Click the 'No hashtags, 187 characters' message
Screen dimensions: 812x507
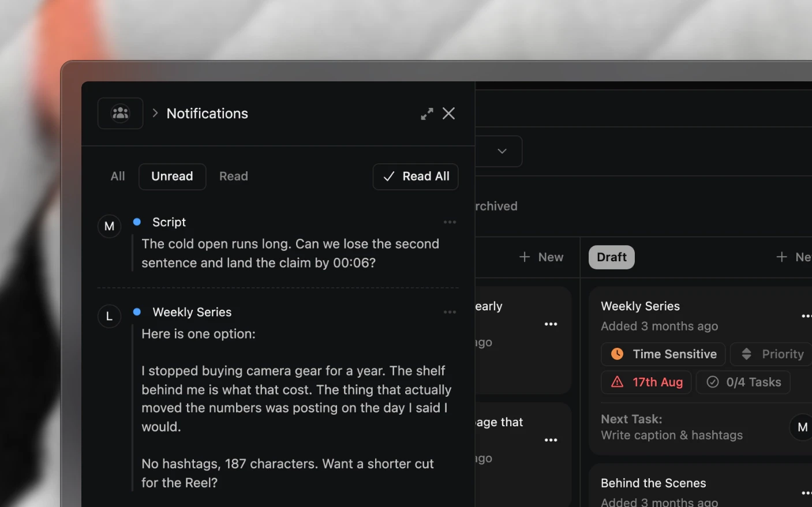click(287, 473)
